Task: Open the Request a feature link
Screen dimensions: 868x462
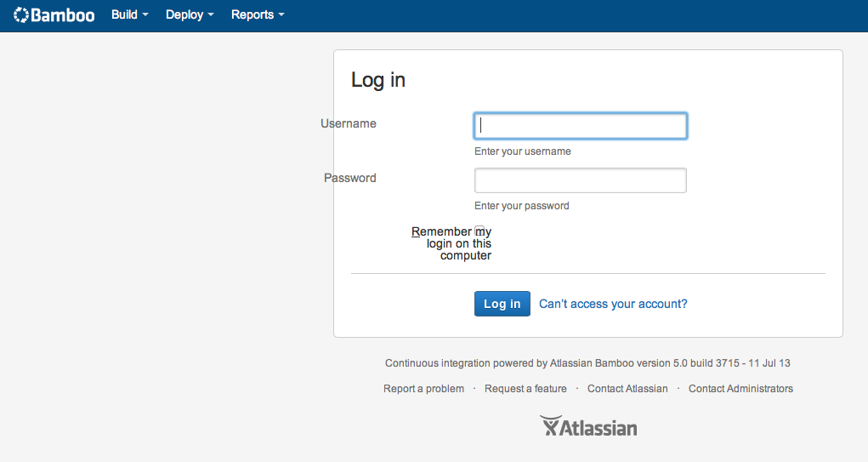Action: tap(525, 389)
